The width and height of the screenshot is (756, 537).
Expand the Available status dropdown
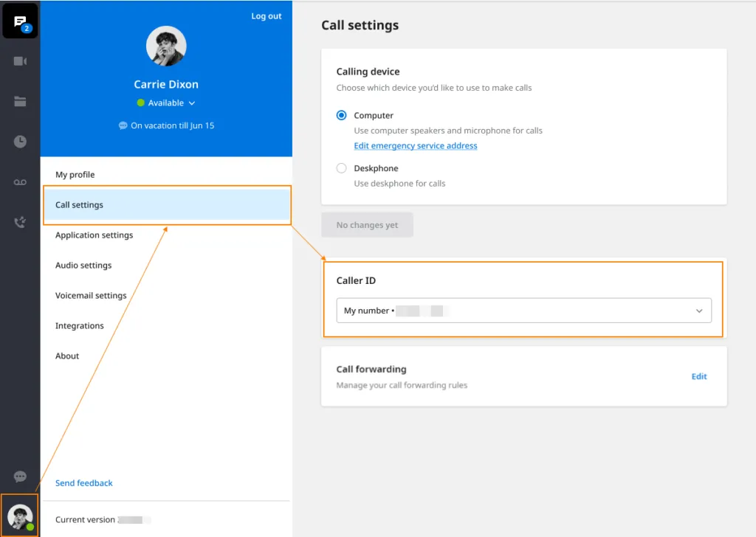coord(166,103)
